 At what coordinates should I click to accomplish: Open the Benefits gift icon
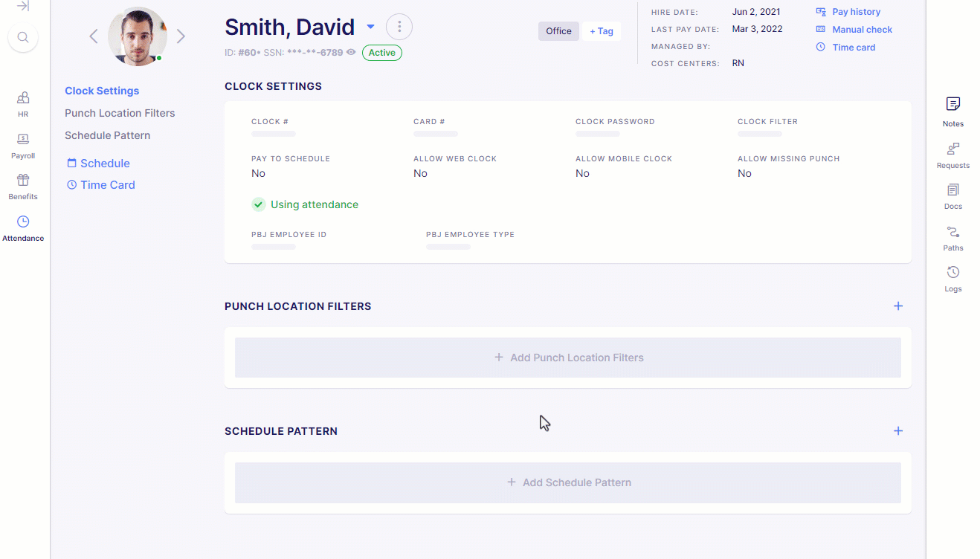[23, 180]
